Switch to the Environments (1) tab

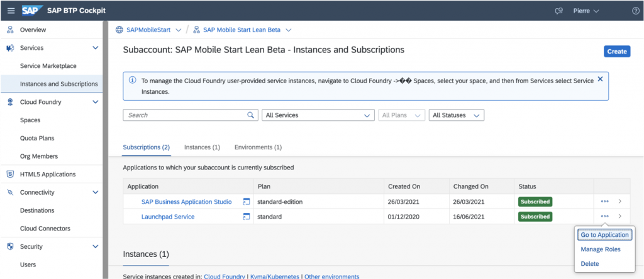tap(258, 147)
